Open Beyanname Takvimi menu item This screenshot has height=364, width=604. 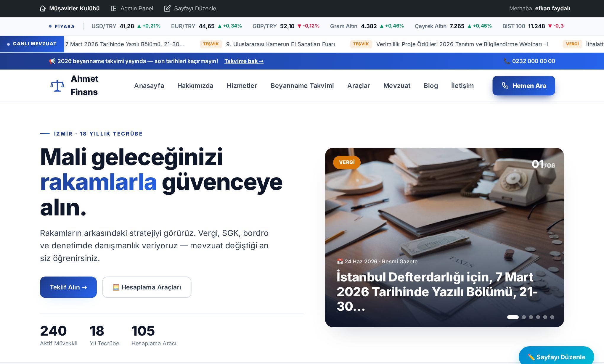pyautogui.click(x=302, y=86)
